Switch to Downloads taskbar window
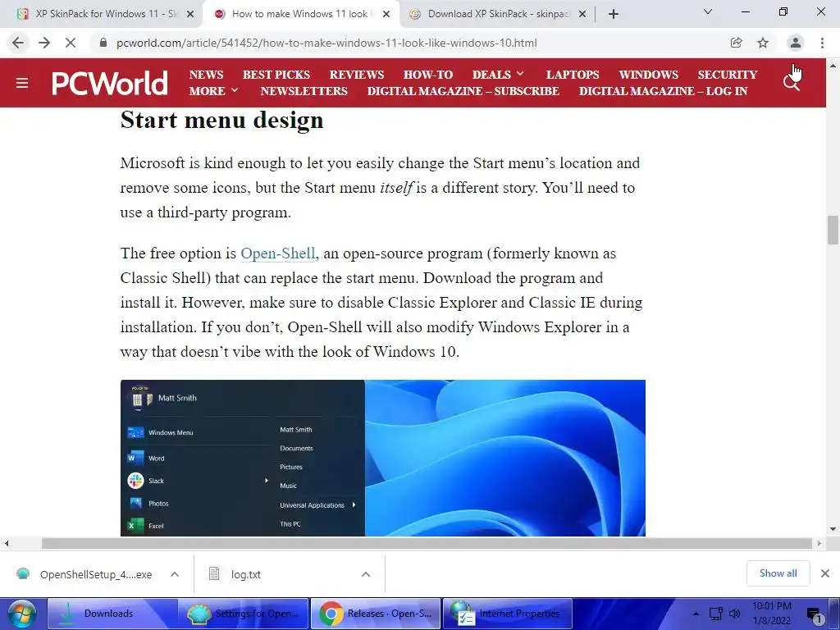840x630 pixels. [x=112, y=614]
